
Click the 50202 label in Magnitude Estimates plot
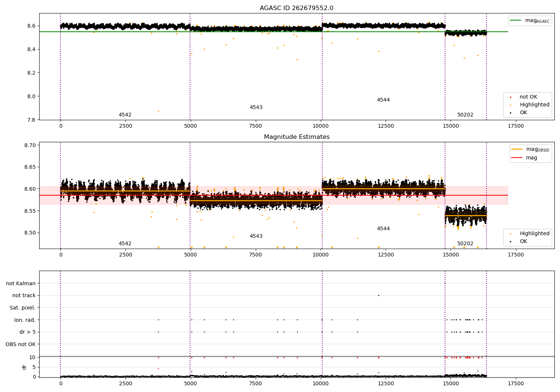(465, 244)
